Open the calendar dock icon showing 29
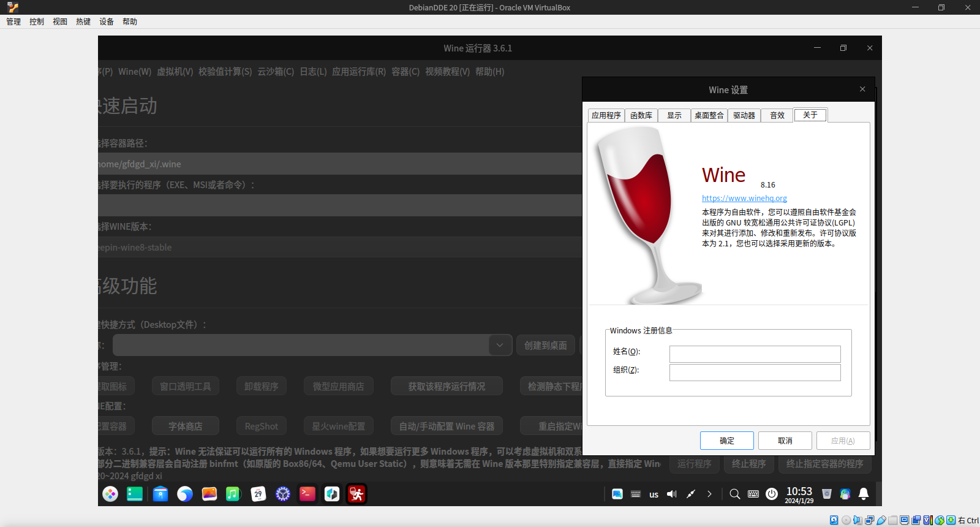 coord(258,494)
